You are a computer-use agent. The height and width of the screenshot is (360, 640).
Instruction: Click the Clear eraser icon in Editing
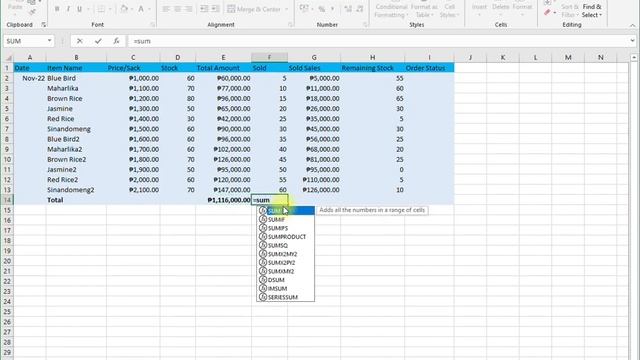(547, 13)
